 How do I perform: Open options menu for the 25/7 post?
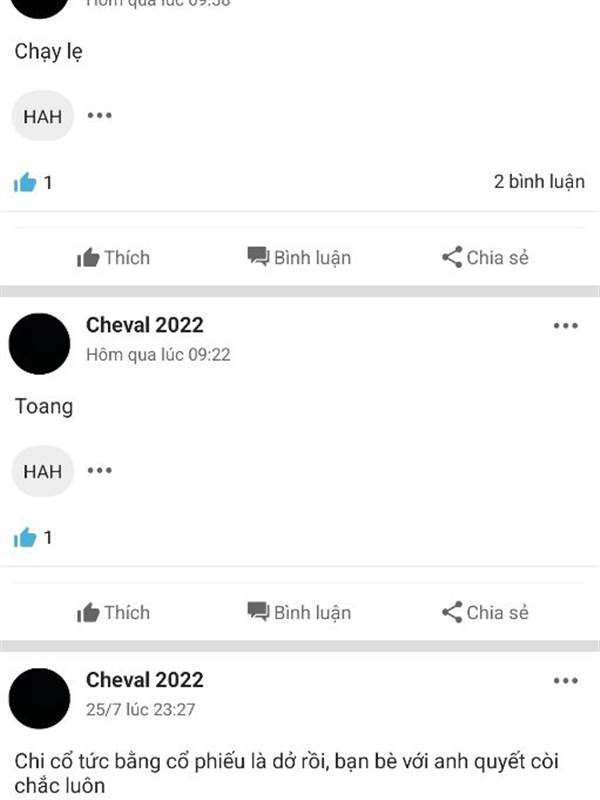click(566, 681)
